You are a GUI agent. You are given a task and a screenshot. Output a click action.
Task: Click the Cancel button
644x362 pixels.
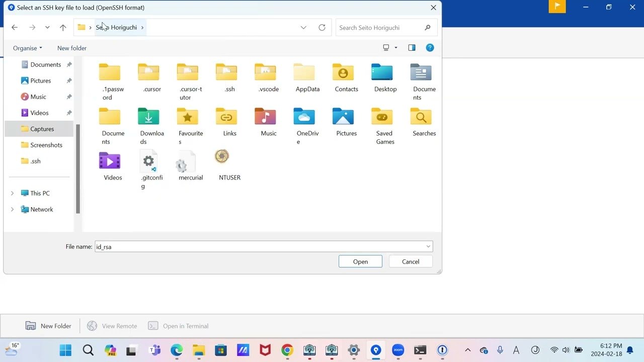click(x=411, y=261)
